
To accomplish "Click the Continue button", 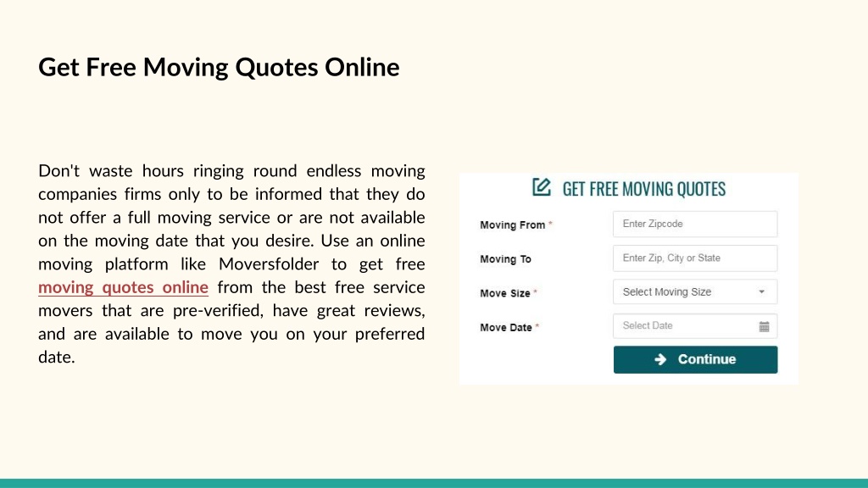I will click(x=695, y=359).
